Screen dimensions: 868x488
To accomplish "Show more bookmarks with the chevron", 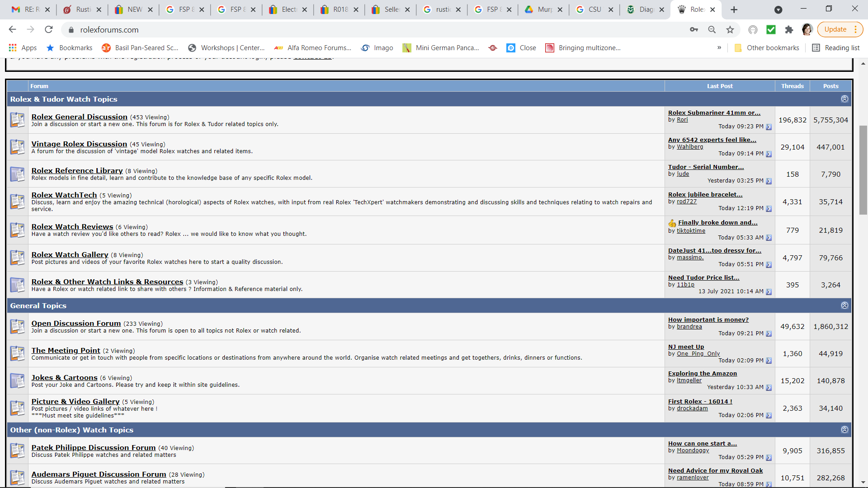I will point(719,48).
